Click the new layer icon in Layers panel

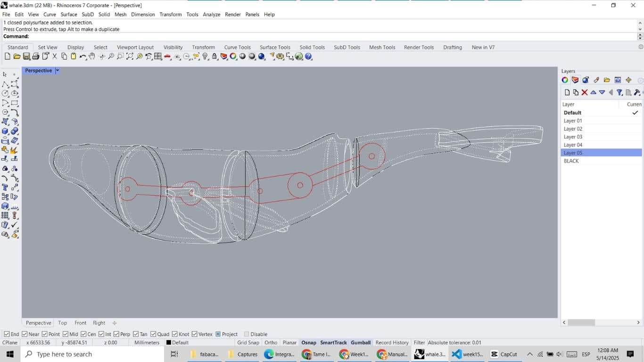[x=567, y=92]
